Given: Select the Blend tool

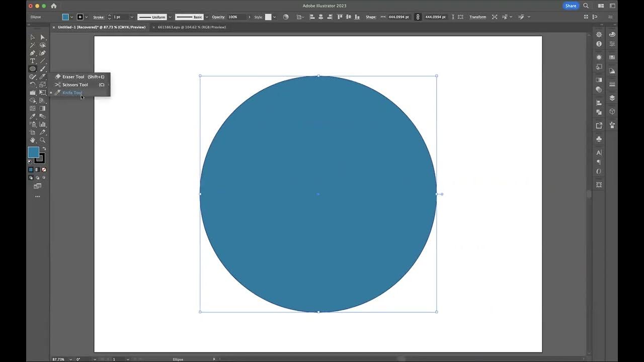Looking at the screenshot, I should pyautogui.click(x=42, y=116).
